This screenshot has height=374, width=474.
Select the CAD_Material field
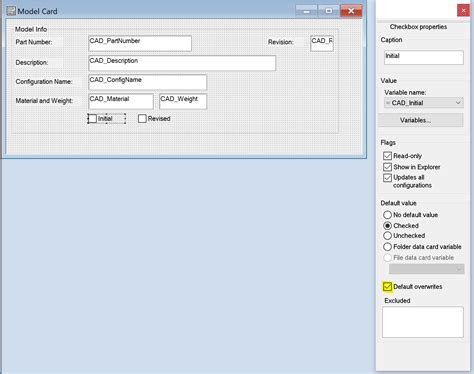pyautogui.click(x=121, y=101)
